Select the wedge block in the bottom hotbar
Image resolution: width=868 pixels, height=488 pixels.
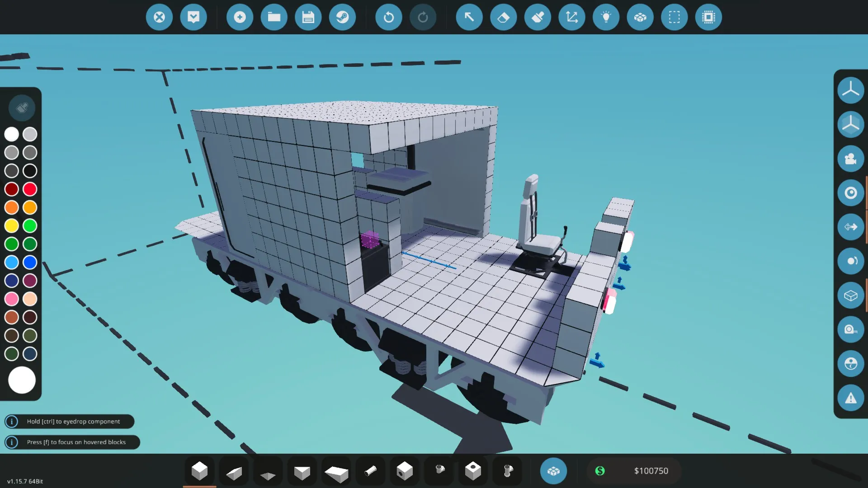[234, 472]
